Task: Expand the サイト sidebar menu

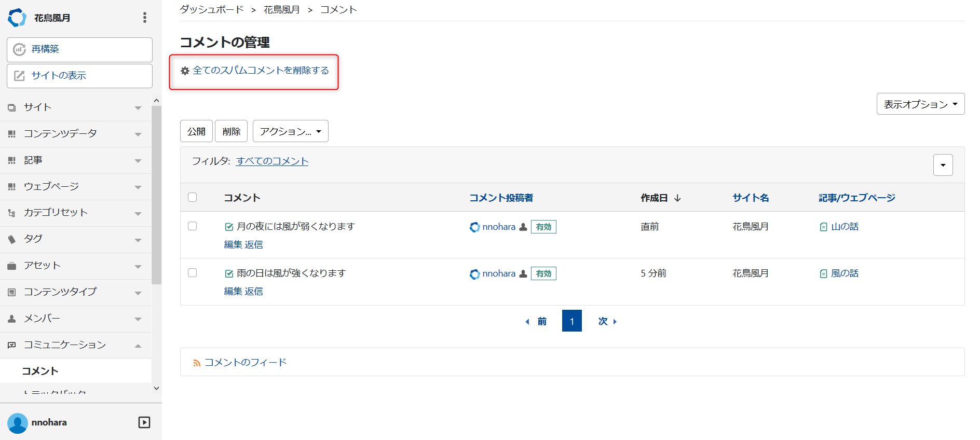Action: [x=138, y=108]
